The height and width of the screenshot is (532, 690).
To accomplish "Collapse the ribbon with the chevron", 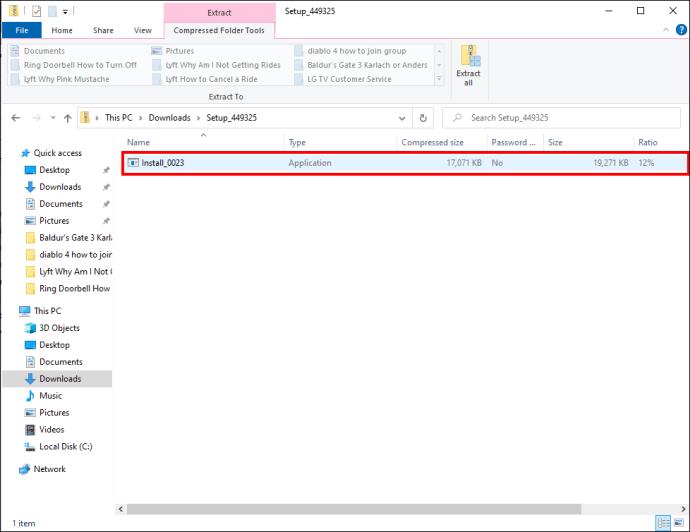I will click(x=666, y=30).
